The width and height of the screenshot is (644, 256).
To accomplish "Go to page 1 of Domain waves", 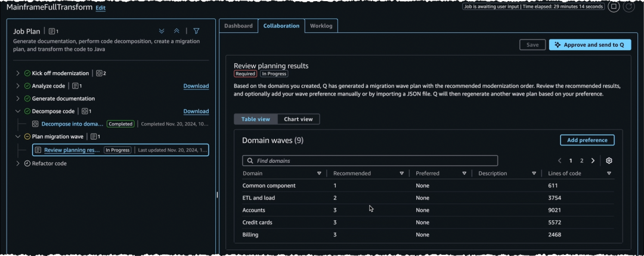I will coord(571,161).
